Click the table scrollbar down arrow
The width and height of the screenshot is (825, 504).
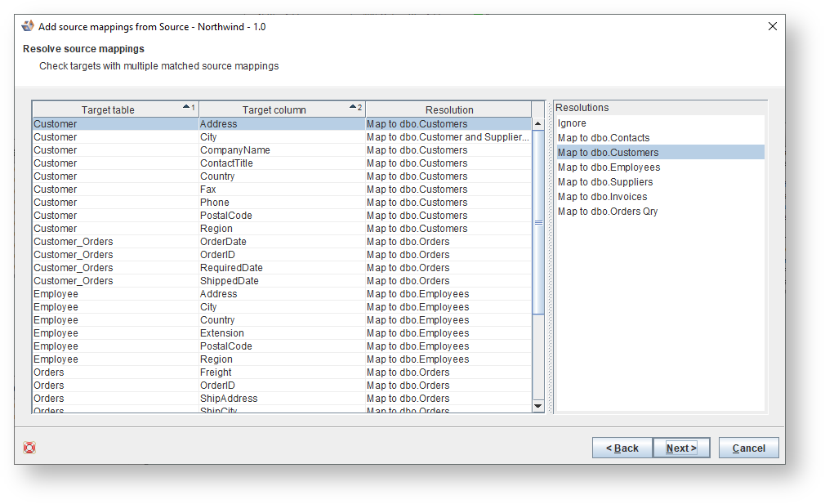tap(538, 404)
